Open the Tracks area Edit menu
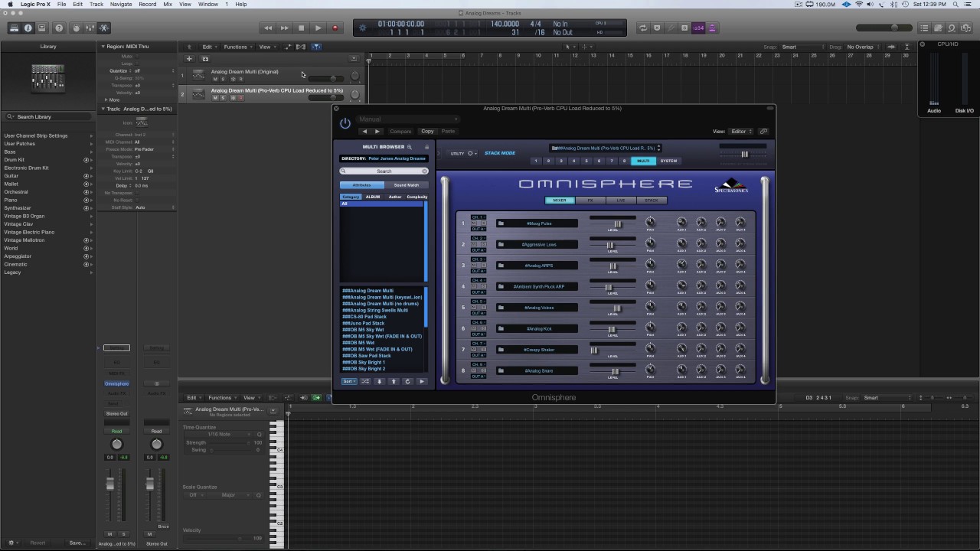The image size is (980, 551). coord(209,47)
